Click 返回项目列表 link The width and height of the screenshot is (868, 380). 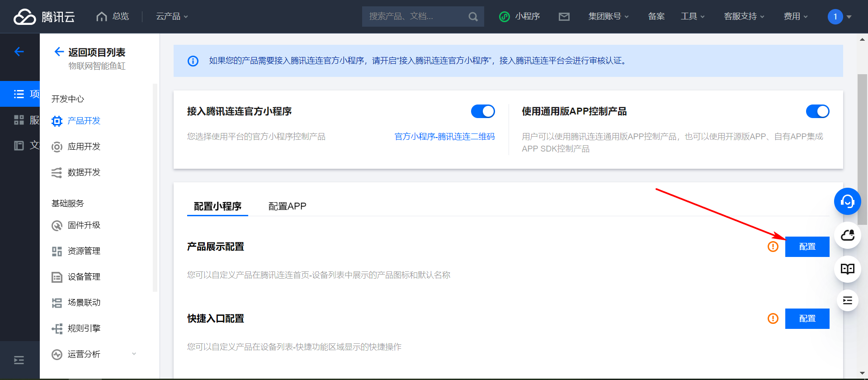(97, 52)
